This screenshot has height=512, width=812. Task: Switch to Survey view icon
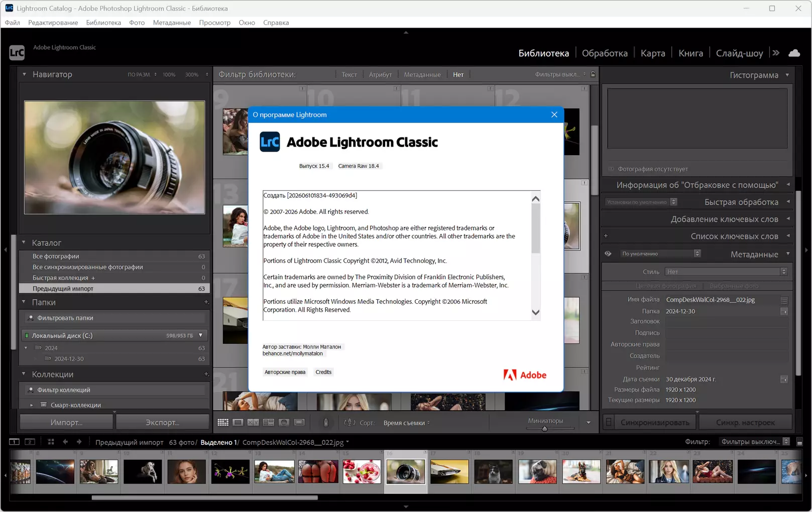pos(269,423)
